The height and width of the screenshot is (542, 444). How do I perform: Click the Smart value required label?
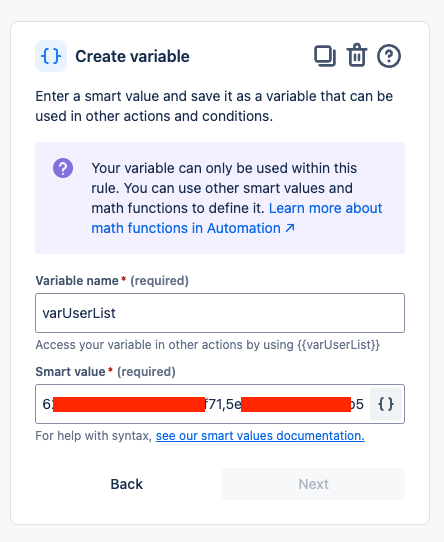coord(105,372)
